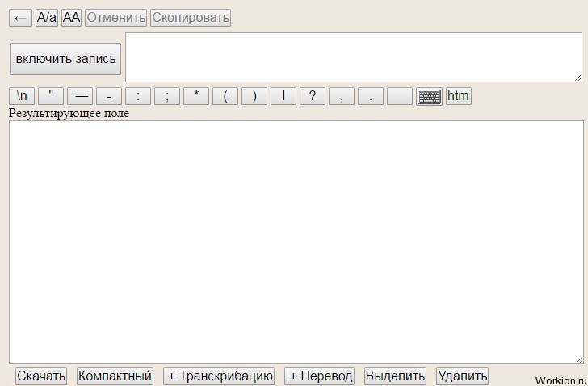The image size is (588, 386).
Task: Focus the upper dictation text box
Action: 354,57
